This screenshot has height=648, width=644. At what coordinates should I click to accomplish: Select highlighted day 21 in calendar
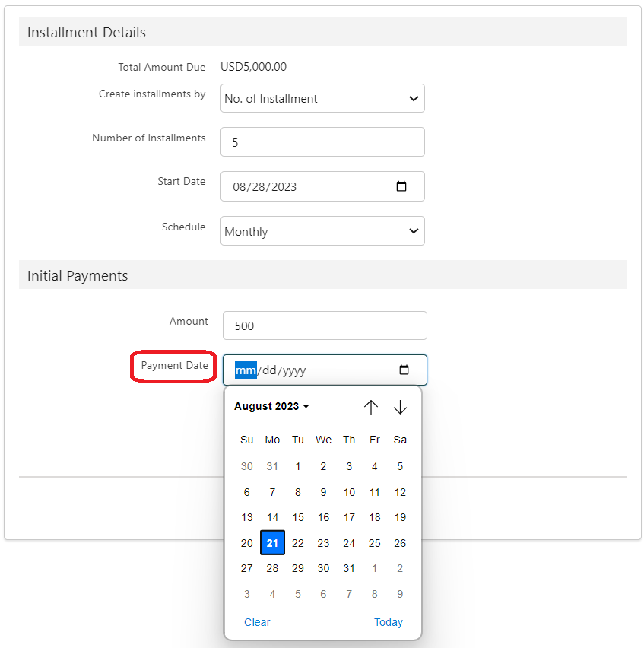coord(272,543)
